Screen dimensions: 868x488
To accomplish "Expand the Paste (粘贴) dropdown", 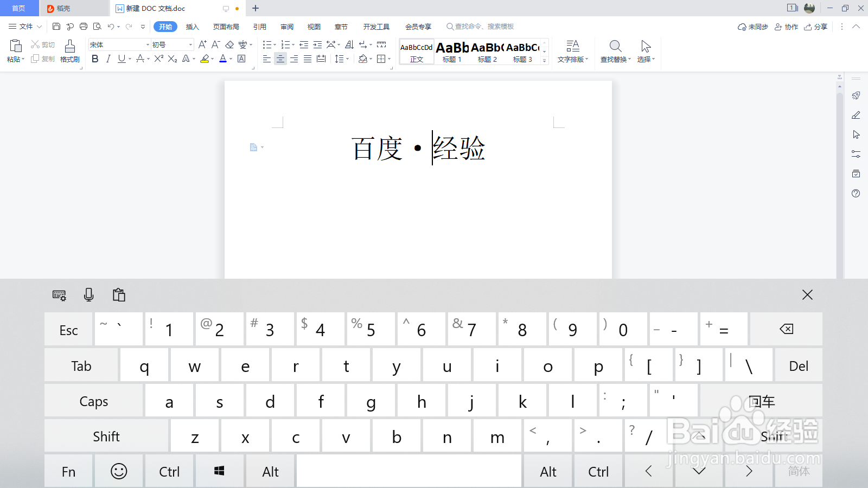I will tap(16, 59).
